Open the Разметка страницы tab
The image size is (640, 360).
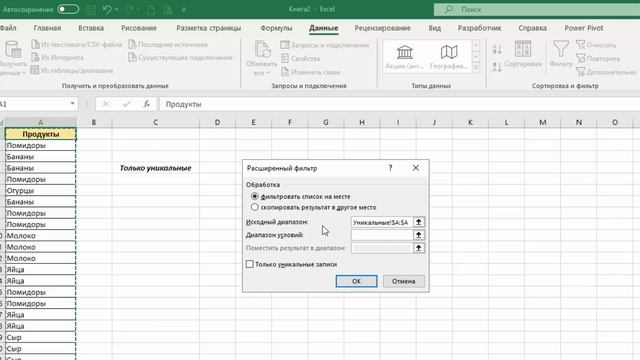coord(209,28)
